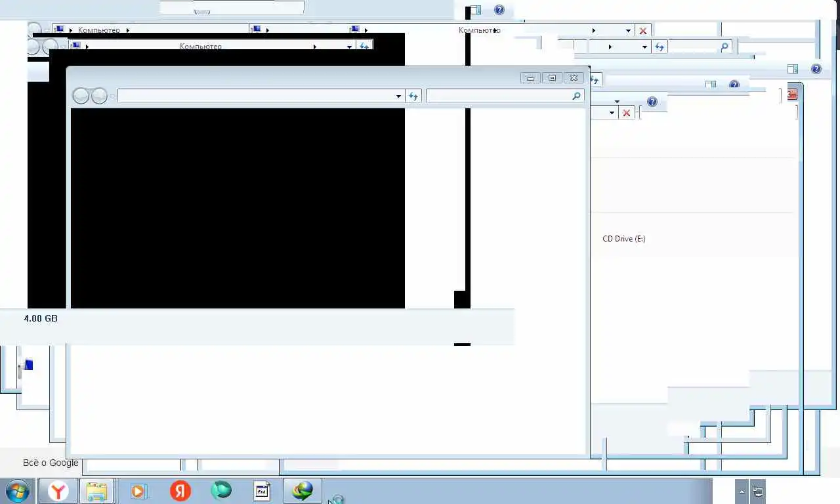The height and width of the screenshot is (504, 840).
Task: Minimize the front Explorer window
Action: pyautogui.click(x=530, y=78)
